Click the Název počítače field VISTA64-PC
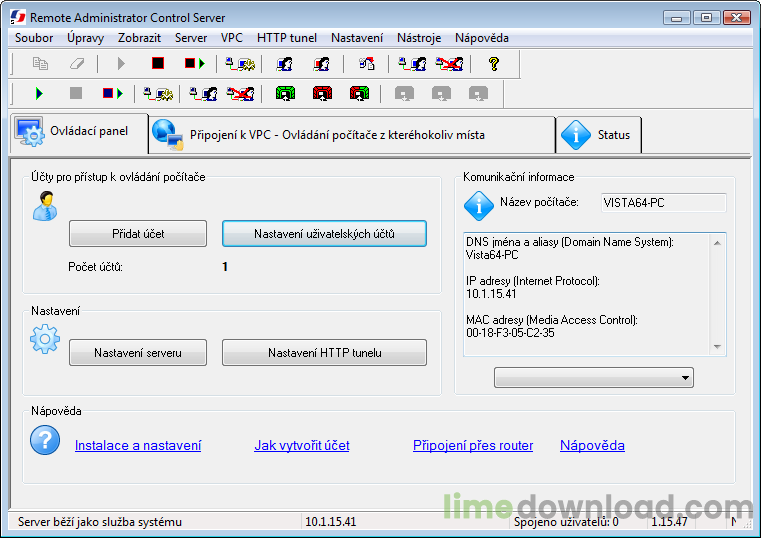Image resolution: width=761 pixels, height=538 pixels. (663, 203)
